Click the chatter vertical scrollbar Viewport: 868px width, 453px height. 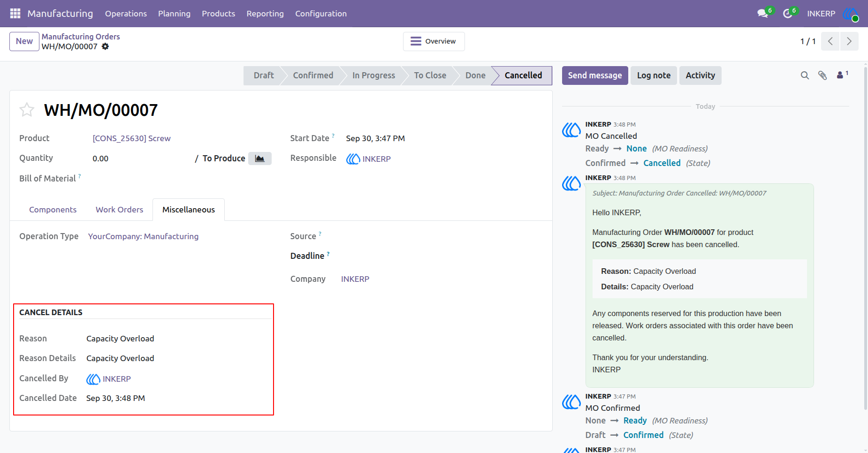[x=865, y=239]
